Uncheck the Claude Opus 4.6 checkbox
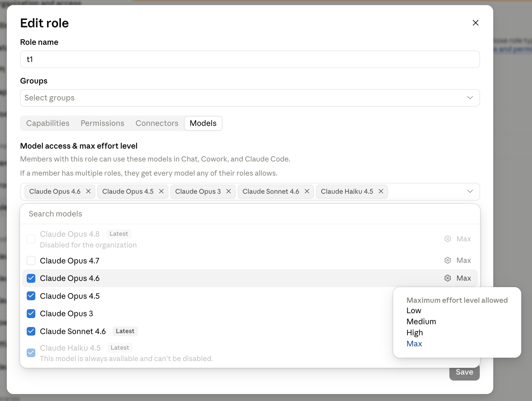 31,278
